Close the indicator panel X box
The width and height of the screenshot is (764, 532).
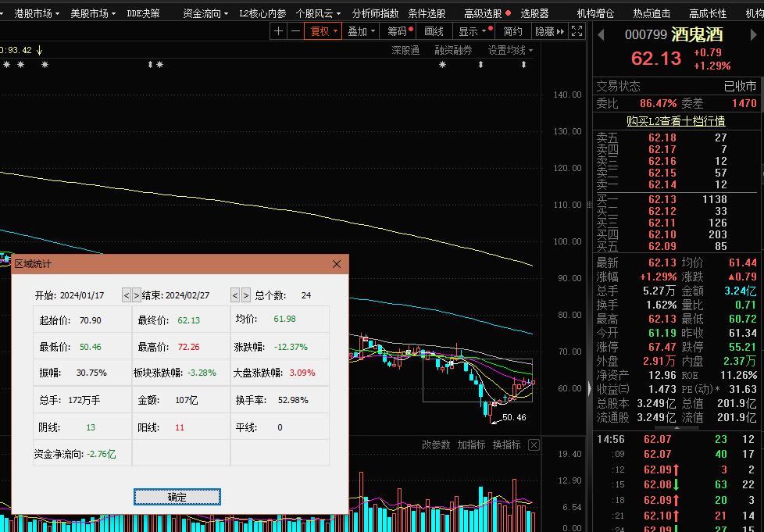point(534,445)
